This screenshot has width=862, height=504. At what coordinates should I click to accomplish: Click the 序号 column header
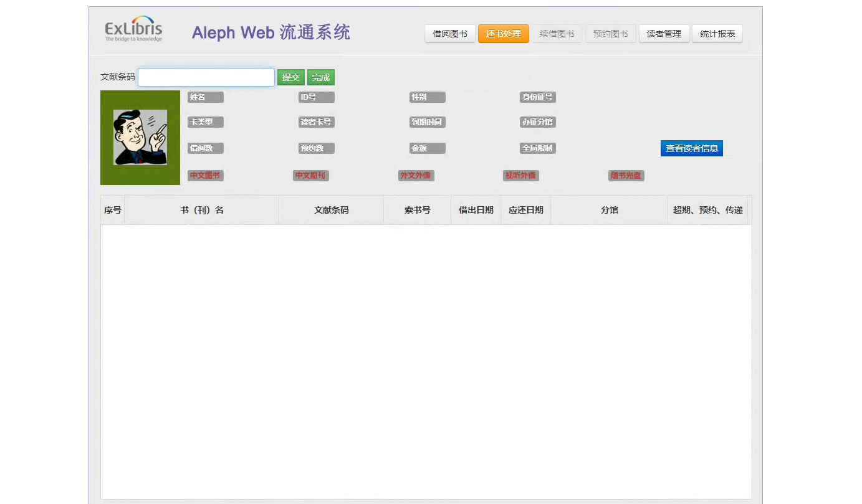[x=113, y=210]
